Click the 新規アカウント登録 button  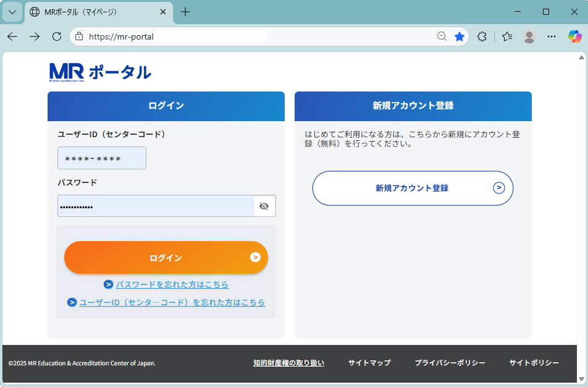[413, 188]
